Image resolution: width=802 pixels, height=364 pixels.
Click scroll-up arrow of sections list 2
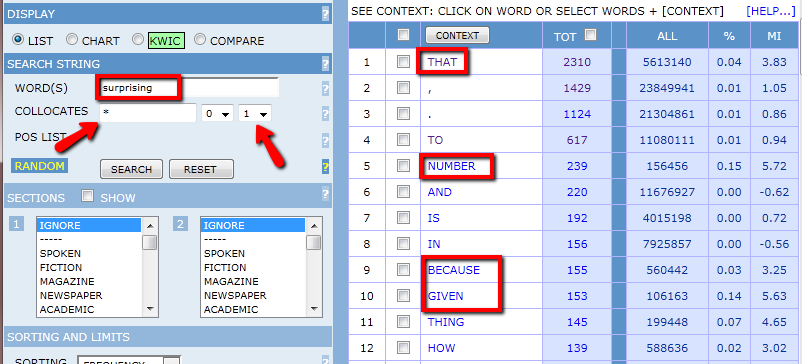(x=314, y=225)
